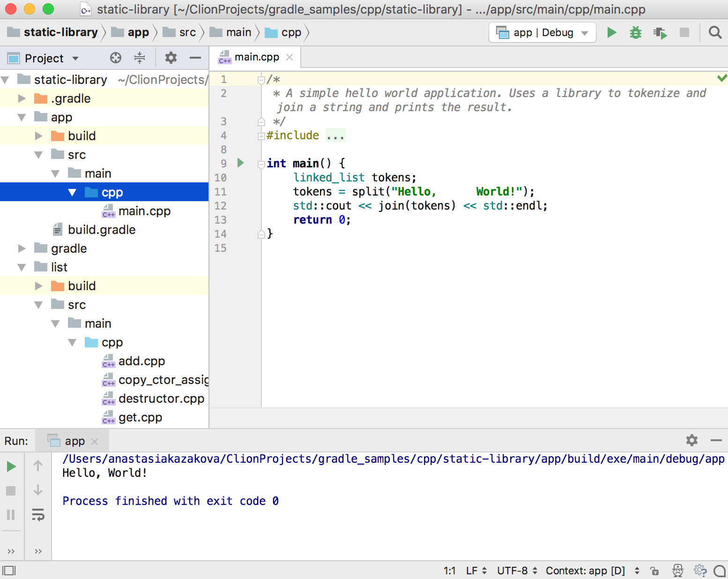Screen dimensions: 728x579
Task: Select build.gradle under app
Action: (x=102, y=230)
